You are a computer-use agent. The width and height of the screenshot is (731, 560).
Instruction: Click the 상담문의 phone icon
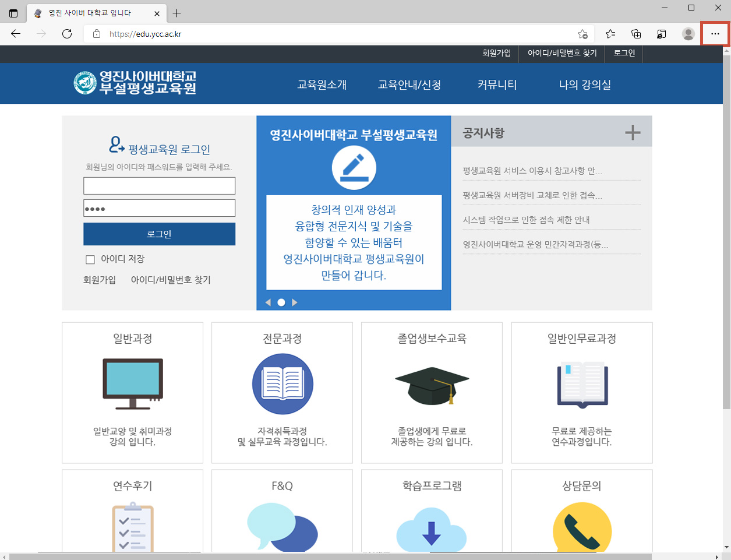(582, 527)
